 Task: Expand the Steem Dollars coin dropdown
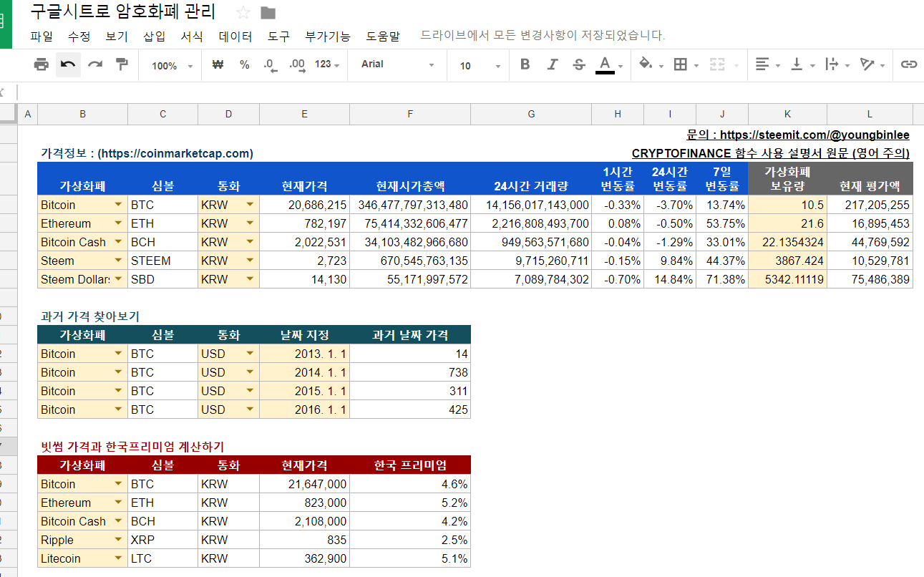[118, 279]
